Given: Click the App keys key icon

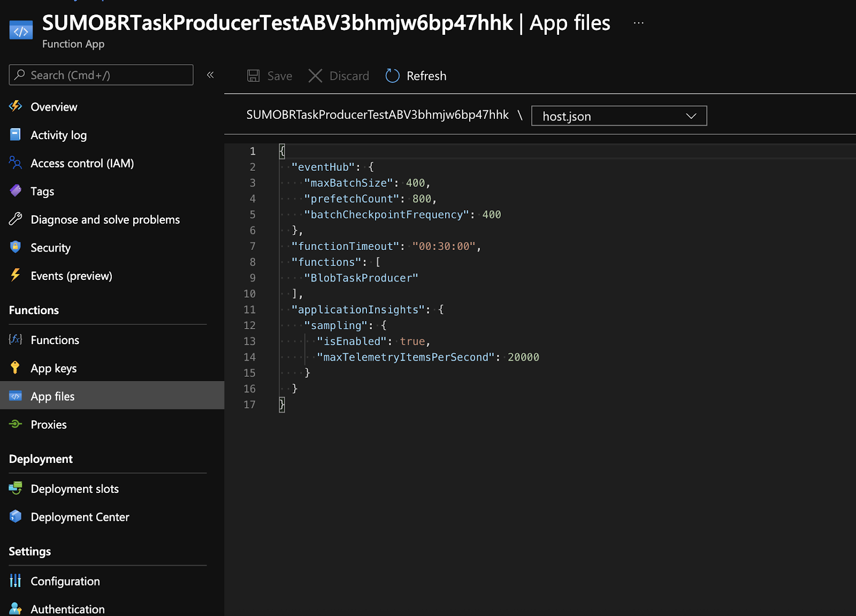Looking at the screenshot, I should pyautogui.click(x=16, y=368).
